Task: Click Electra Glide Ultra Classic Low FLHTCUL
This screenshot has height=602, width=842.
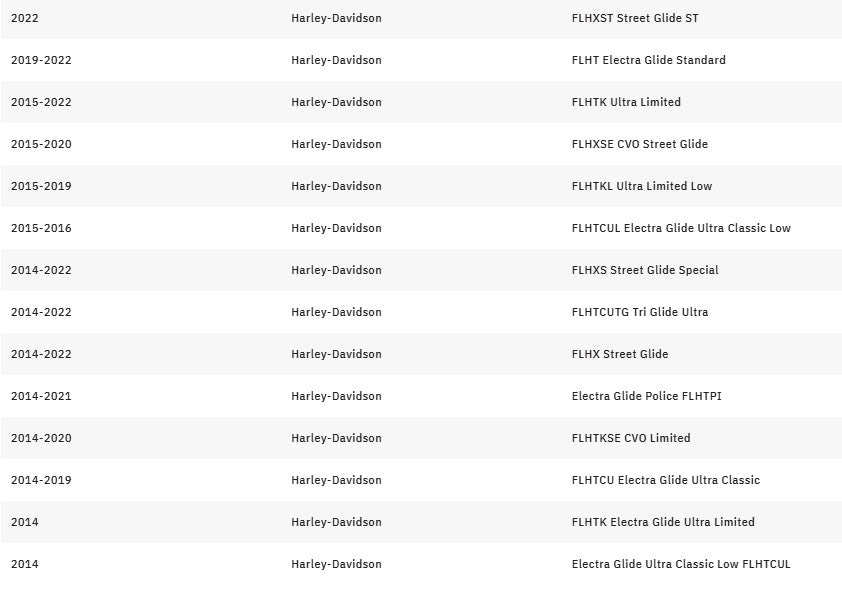Action: pyautogui.click(x=681, y=564)
